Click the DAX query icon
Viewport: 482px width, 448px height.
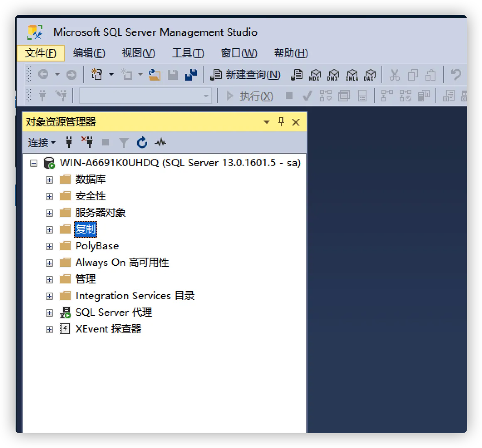pyautogui.click(x=369, y=75)
